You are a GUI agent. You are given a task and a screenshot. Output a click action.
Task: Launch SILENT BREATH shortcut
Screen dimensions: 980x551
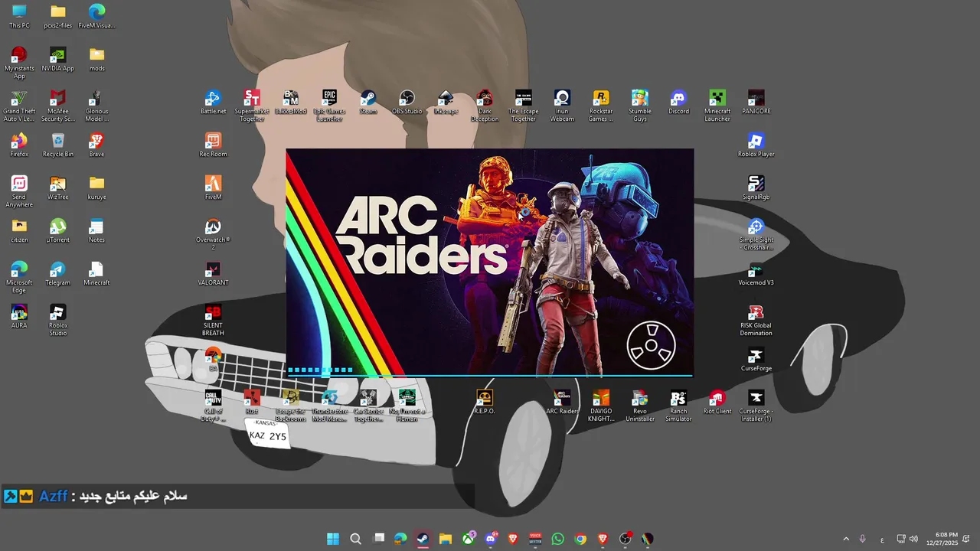[213, 320]
